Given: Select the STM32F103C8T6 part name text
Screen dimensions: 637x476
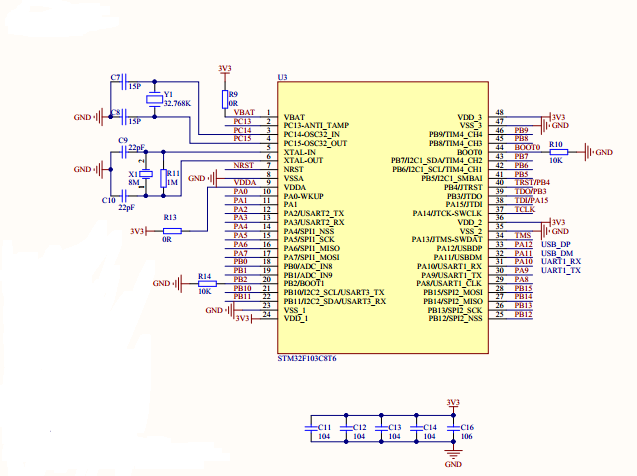Looking at the screenshot, I should [307, 359].
